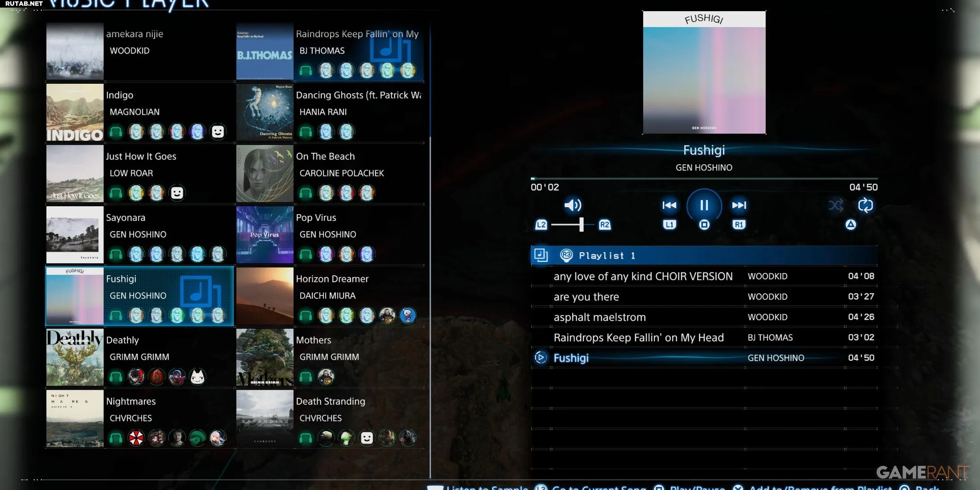
Task: Click headphones icon on Nightmares card
Action: 116,438
